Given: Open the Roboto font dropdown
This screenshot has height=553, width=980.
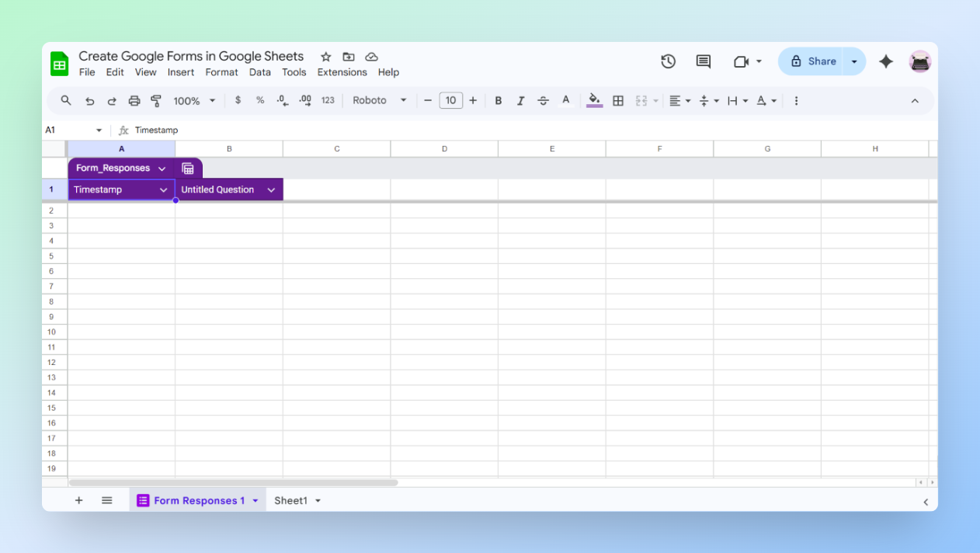Looking at the screenshot, I should point(380,100).
